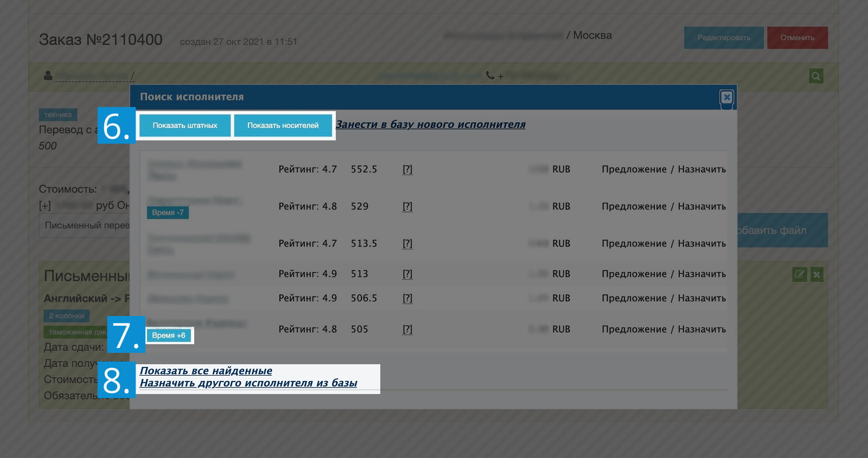
Task: Click the [?] hint in row 552.5
Action: coord(407,169)
